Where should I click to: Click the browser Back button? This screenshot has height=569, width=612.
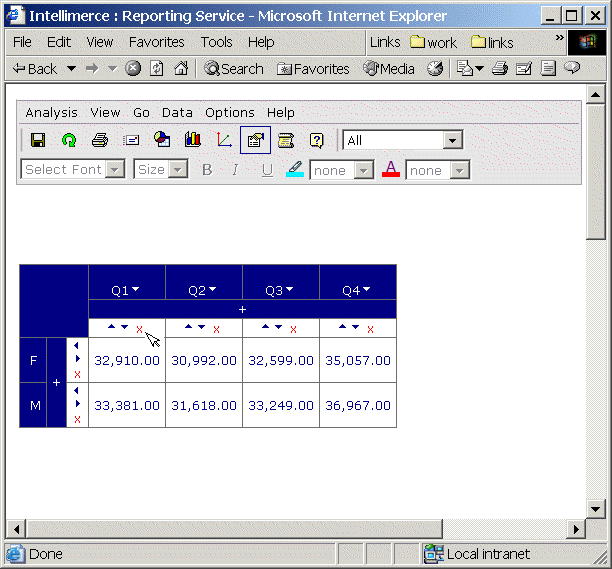click(35, 69)
